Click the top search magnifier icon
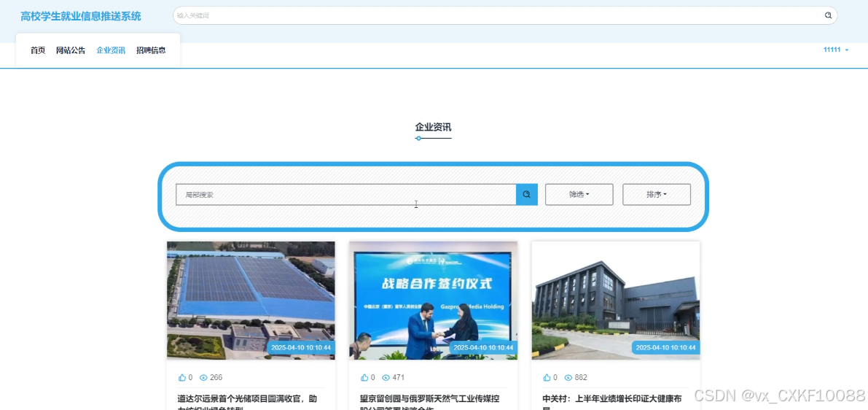868x410 pixels. [x=828, y=15]
